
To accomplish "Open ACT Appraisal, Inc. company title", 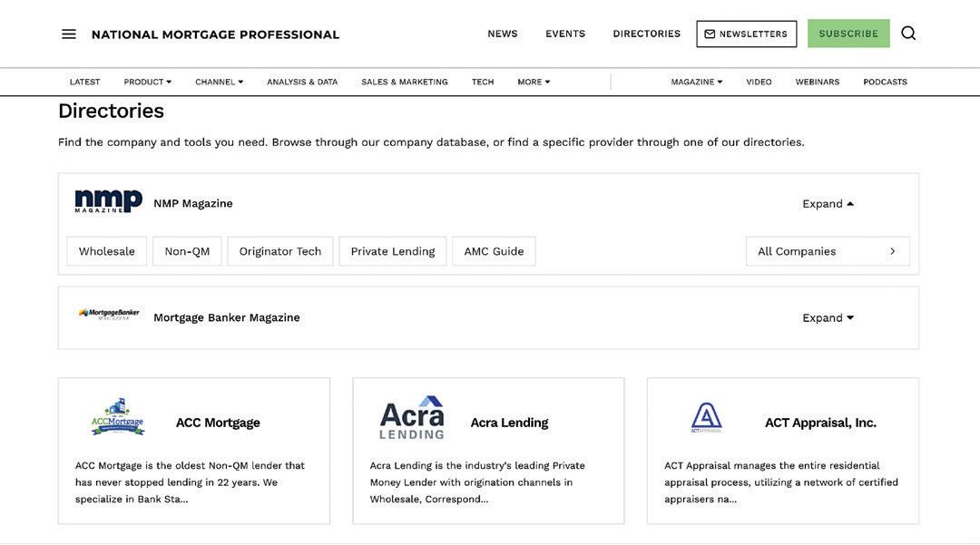I will pyautogui.click(x=820, y=423).
